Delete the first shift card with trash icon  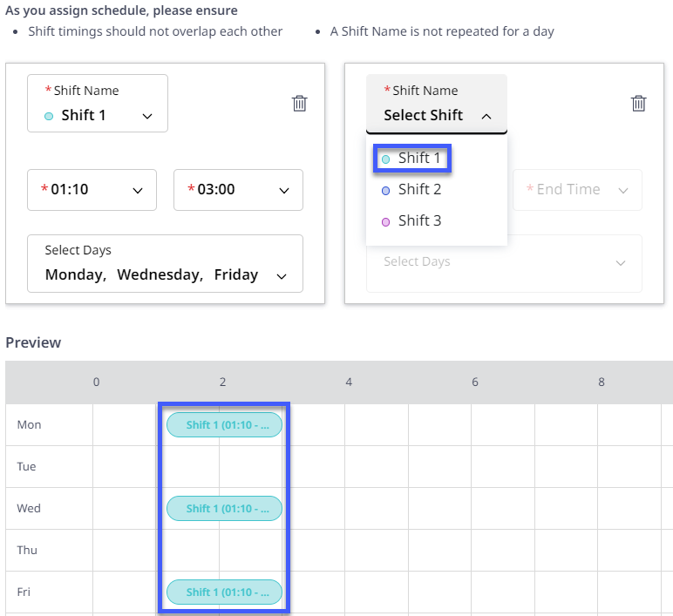click(300, 104)
